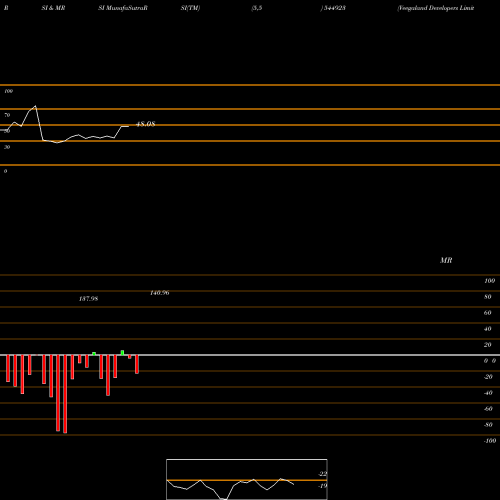Click the -20 label on MR axis

click(x=488, y=377)
